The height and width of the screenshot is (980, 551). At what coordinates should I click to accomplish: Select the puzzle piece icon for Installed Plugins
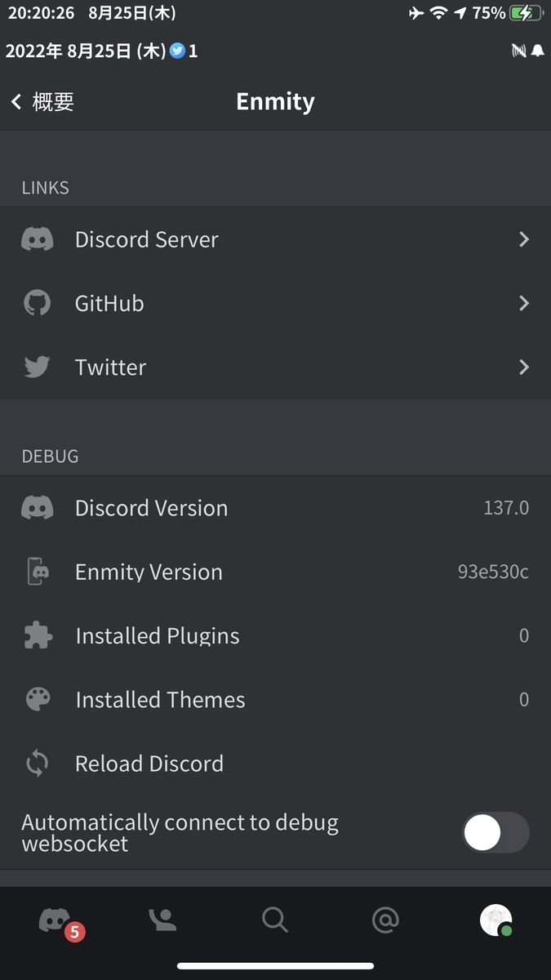37,635
